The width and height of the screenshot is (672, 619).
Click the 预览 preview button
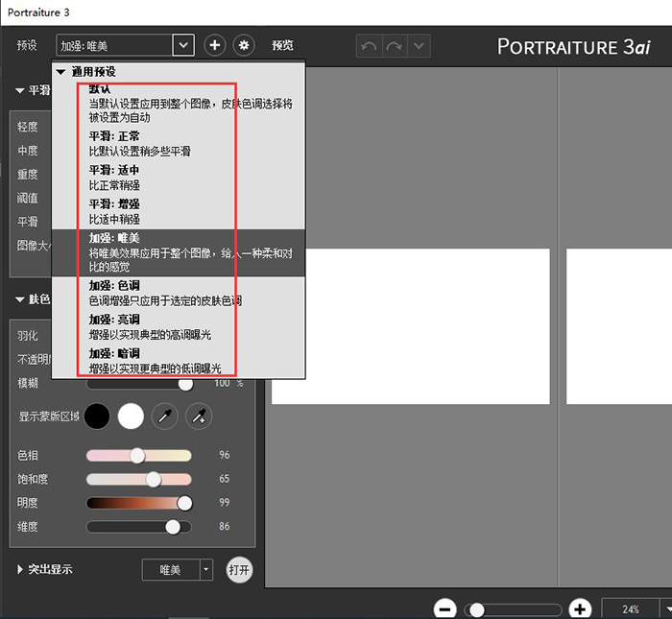pos(282,45)
